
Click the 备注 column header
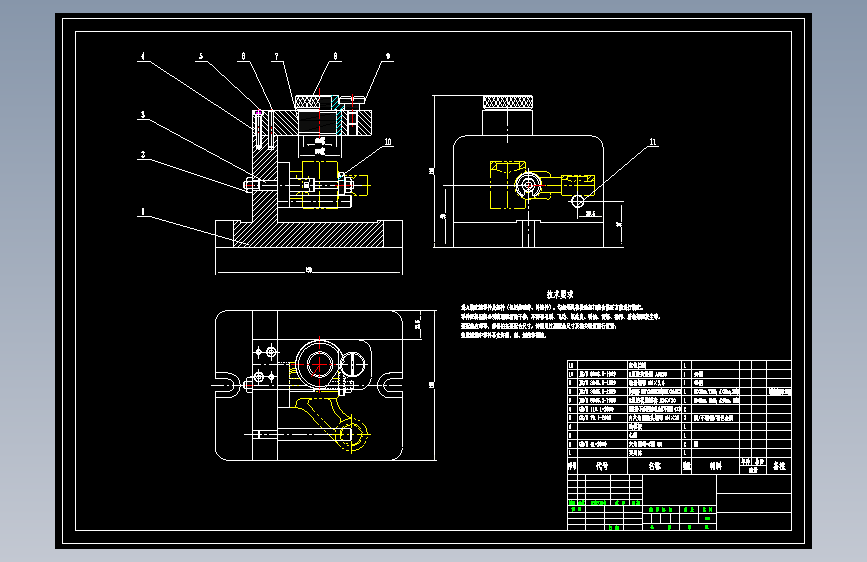click(x=779, y=466)
